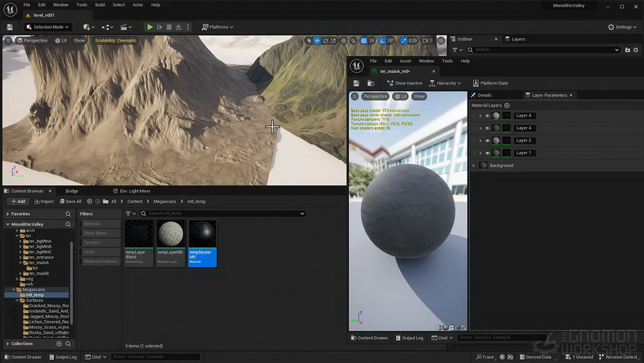The image size is (644, 363).
Task: Open the Selection Mode dropdown
Action: point(48,27)
